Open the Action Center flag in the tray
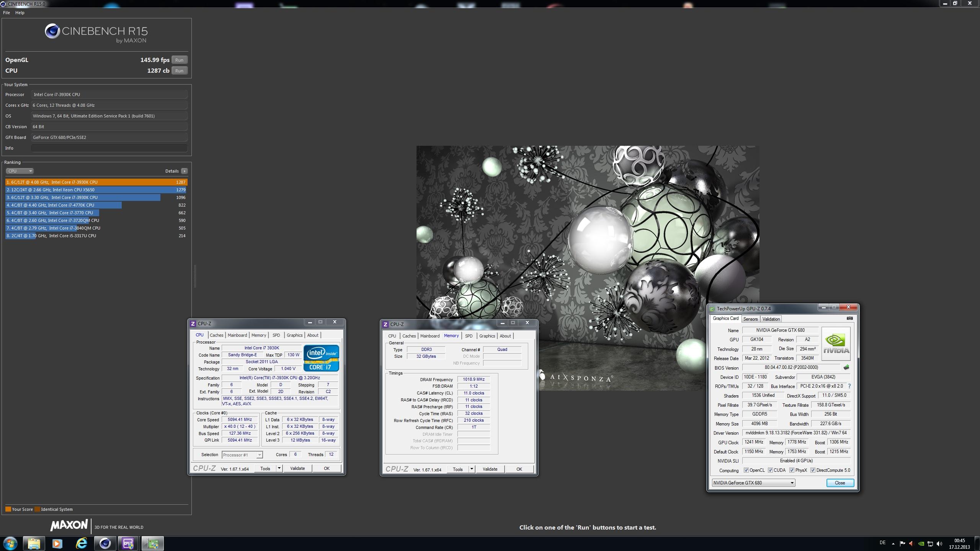Viewport: 980px width, 551px height. coord(902,543)
